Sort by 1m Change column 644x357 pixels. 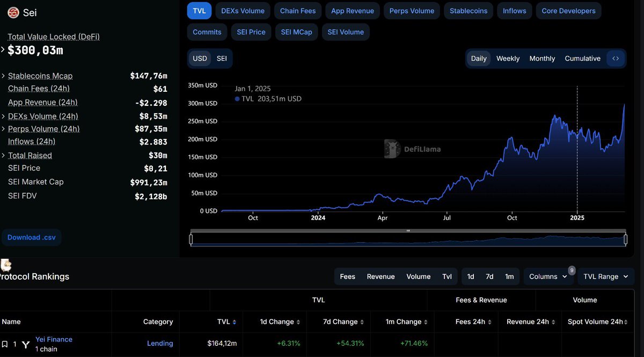tap(426, 322)
